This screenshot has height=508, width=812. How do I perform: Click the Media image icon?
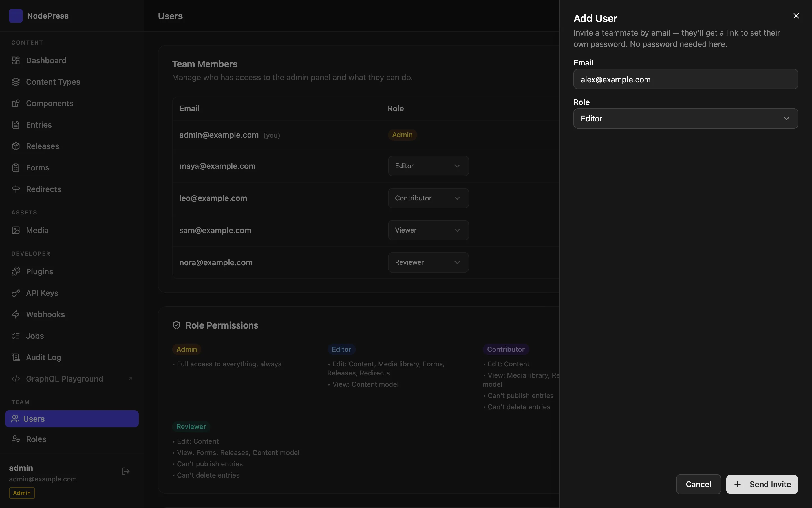16,231
